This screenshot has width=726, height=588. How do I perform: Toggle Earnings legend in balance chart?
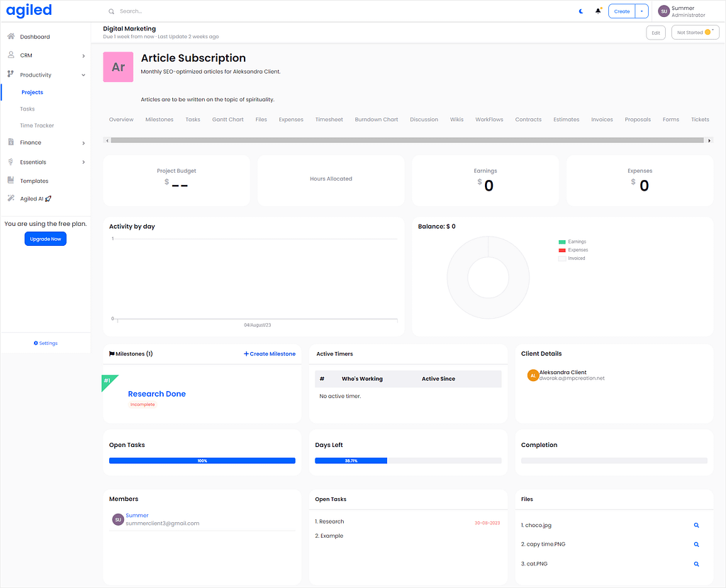572,242
